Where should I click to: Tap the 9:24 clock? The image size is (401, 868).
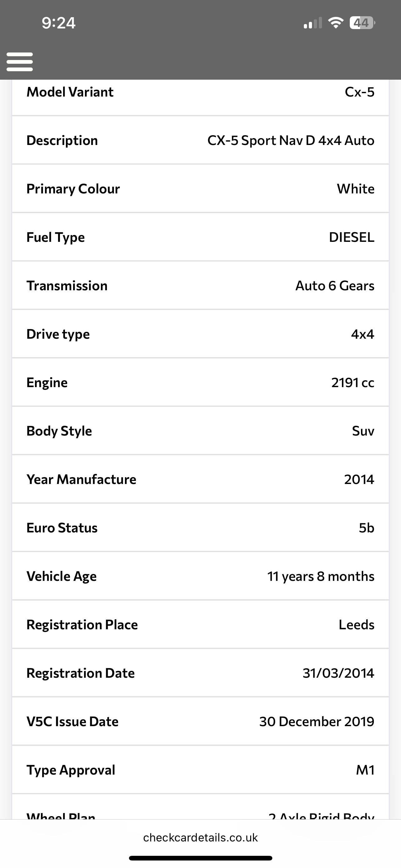pos(59,23)
